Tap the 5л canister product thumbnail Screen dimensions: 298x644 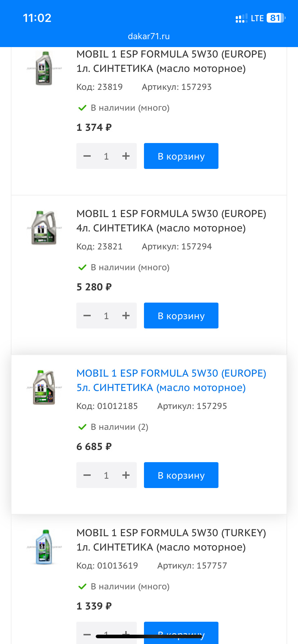tap(44, 387)
